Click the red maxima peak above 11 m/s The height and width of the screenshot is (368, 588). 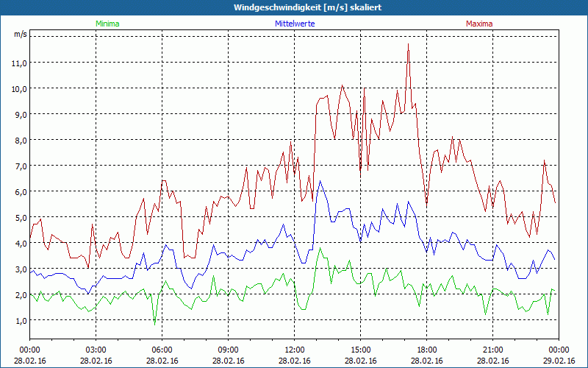point(409,45)
